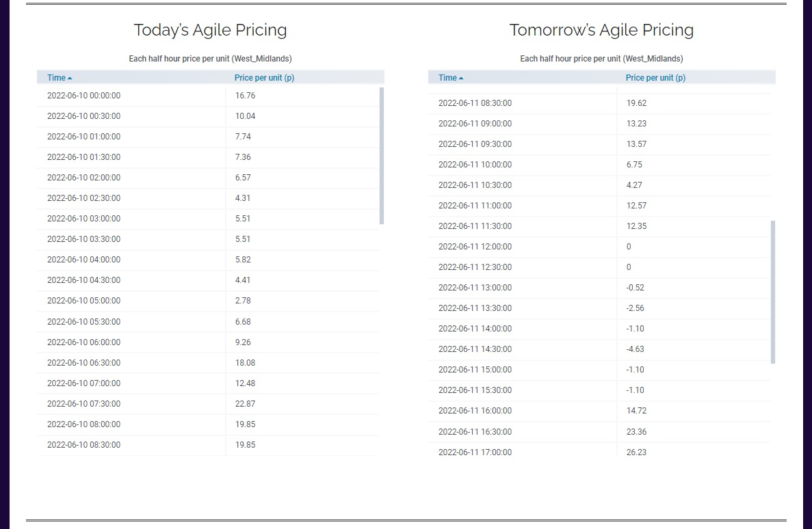
Task: Select the 2022-06-10 00:00:00 row
Action: tap(208, 96)
